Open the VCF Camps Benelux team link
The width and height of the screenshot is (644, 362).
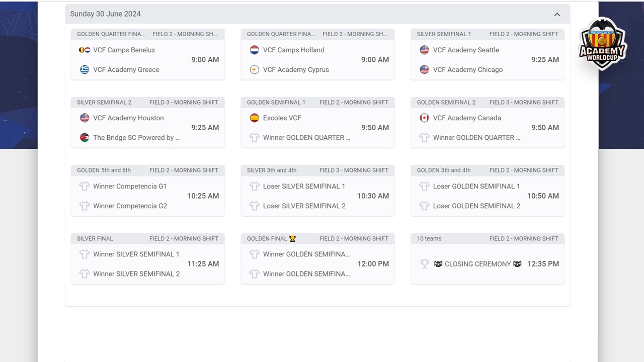pos(124,50)
